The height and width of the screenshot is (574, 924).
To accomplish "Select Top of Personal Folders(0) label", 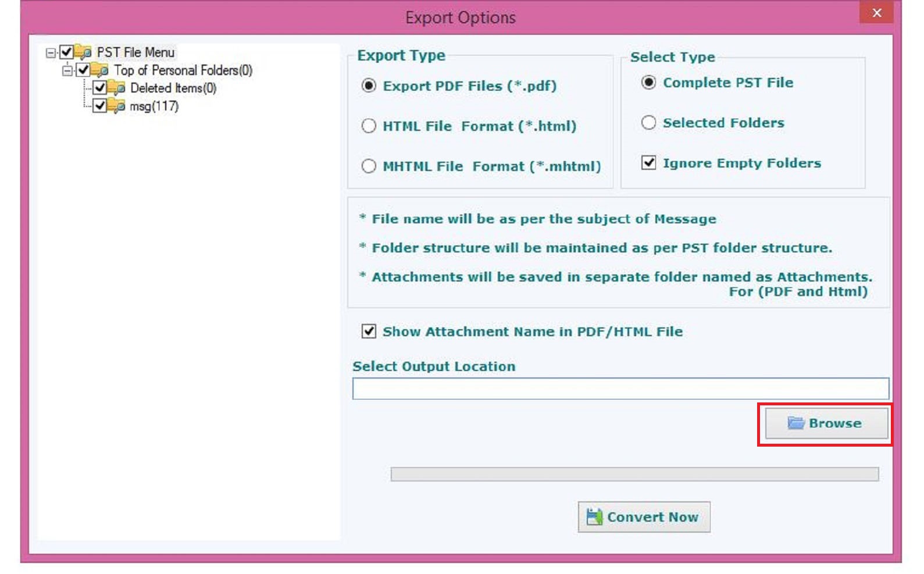I will point(183,70).
